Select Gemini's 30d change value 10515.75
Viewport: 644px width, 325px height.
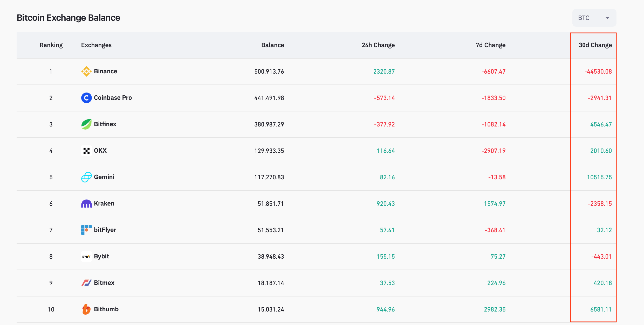(599, 177)
